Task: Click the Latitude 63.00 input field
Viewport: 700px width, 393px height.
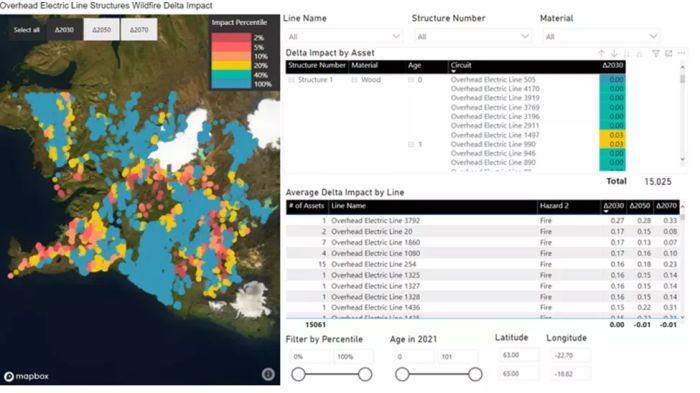Action: (519, 355)
